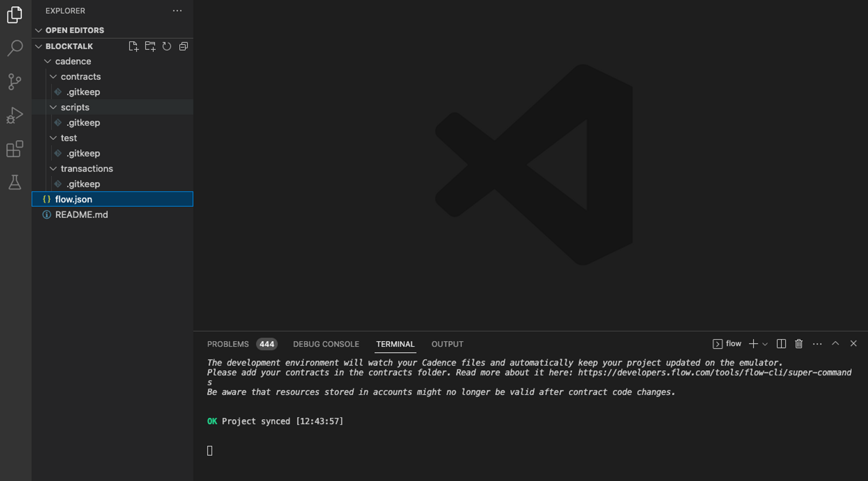Open the new terminal launch profile dropdown
The height and width of the screenshot is (481, 868).
point(765,344)
